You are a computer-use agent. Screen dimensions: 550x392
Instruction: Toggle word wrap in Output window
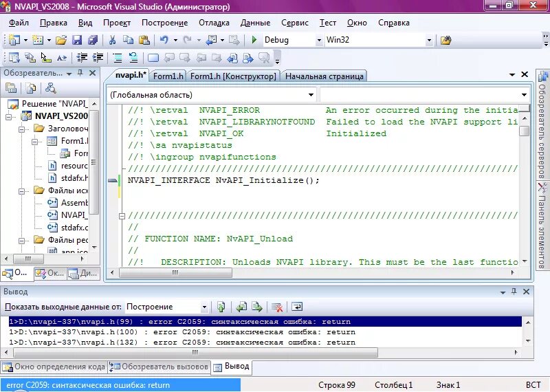[297, 307]
